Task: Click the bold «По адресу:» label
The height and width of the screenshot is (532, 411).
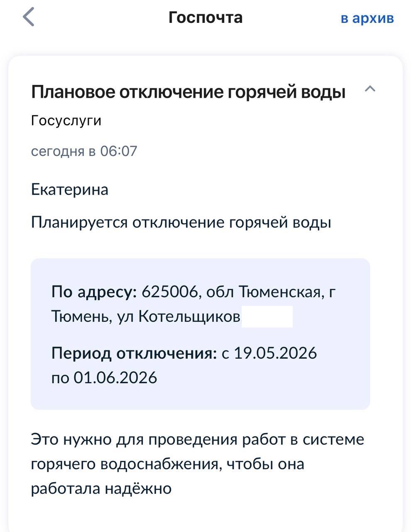Action: pos(94,292)
